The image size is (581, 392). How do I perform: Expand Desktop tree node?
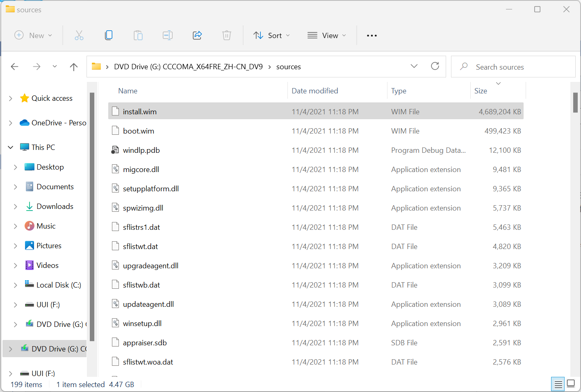(16, 167)
